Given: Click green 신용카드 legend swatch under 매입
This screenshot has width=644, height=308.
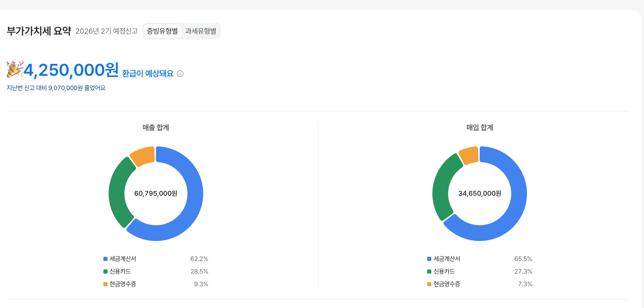Looking at the screenshot, I should 429,272.
